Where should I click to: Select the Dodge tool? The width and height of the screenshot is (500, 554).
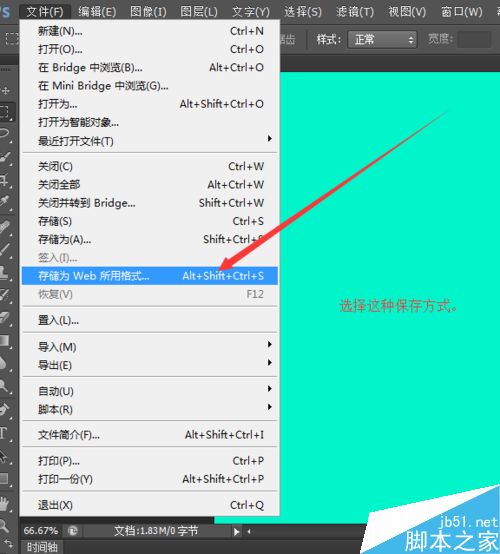click(5, 386)
